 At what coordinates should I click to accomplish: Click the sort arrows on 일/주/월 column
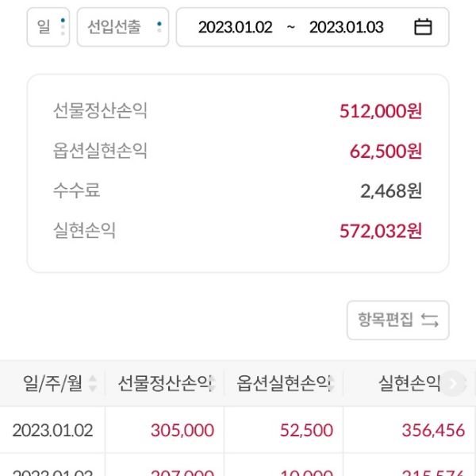93,384
